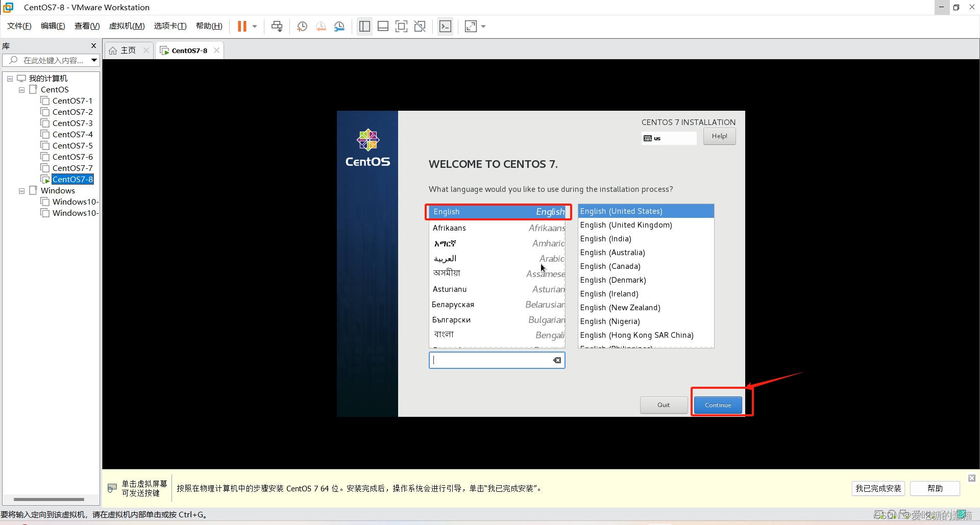Choose English (United Kingdom) locale
This screenshot has width=980, height=525.
click(646, 225)
